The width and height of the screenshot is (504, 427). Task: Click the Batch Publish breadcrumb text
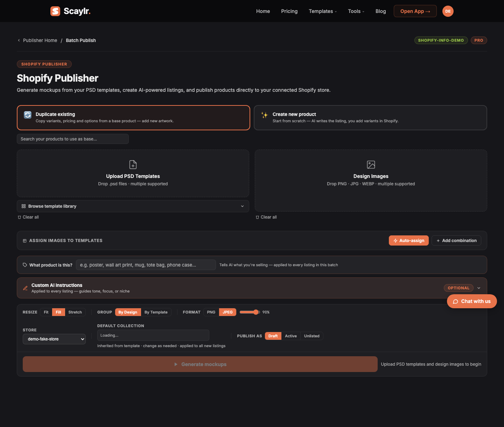click(81, 40)
